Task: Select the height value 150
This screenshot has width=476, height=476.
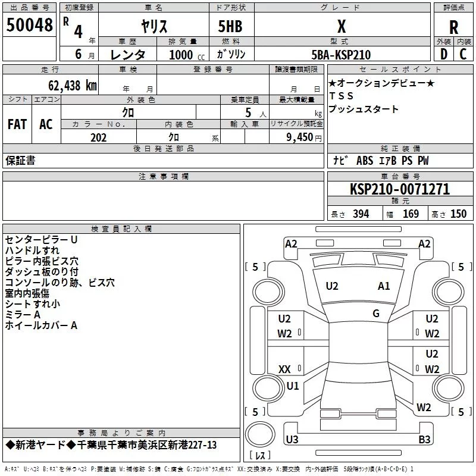Action: (458, 214)
